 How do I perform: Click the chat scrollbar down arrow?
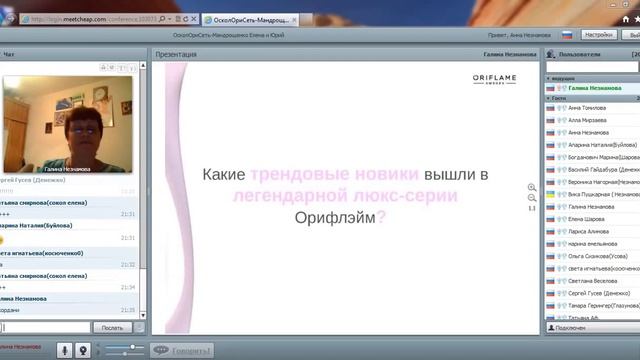(x=143, y=315)
